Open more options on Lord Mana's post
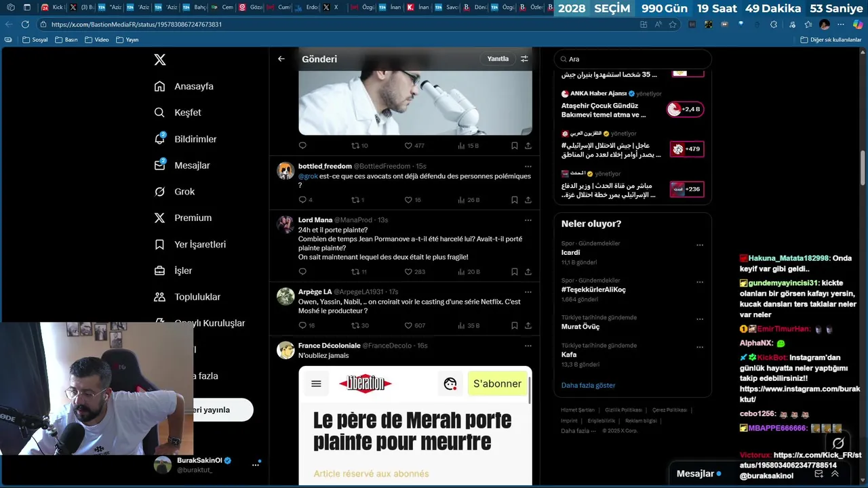Image resolution: width=868 pixels, height=488 pixels. click(x=528, y=220)
